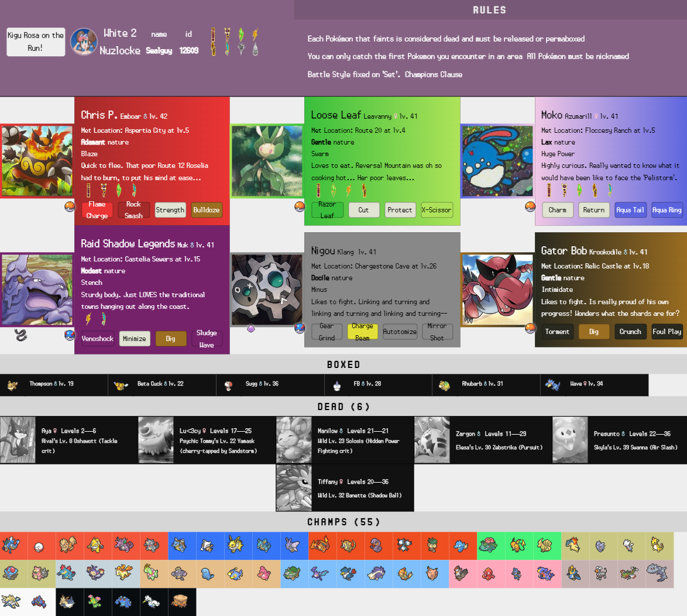This screenshot has height=616, width=687.
Task: Click the Electrode sprite in Champs
Action: (x=39, y=546)
